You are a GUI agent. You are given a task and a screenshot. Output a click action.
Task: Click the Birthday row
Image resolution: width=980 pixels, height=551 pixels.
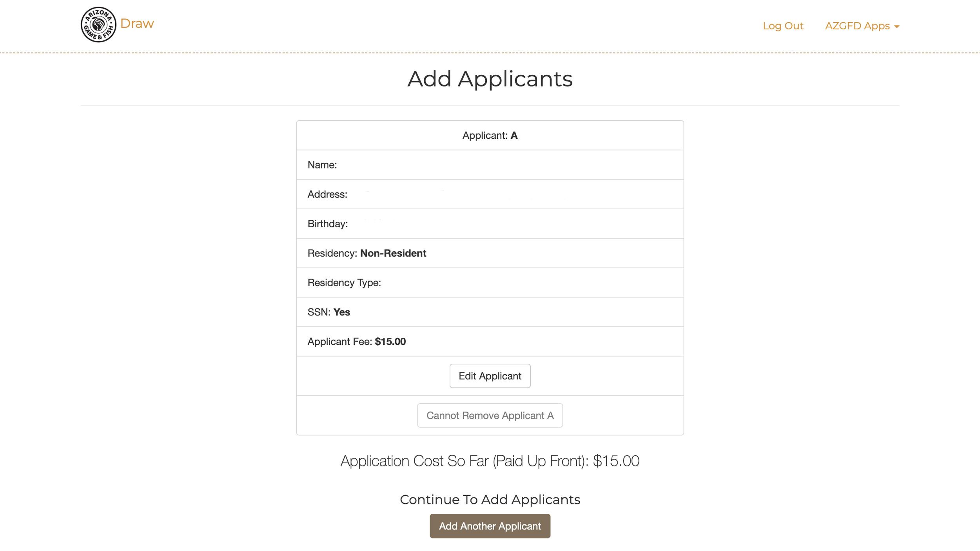[490, 223]
